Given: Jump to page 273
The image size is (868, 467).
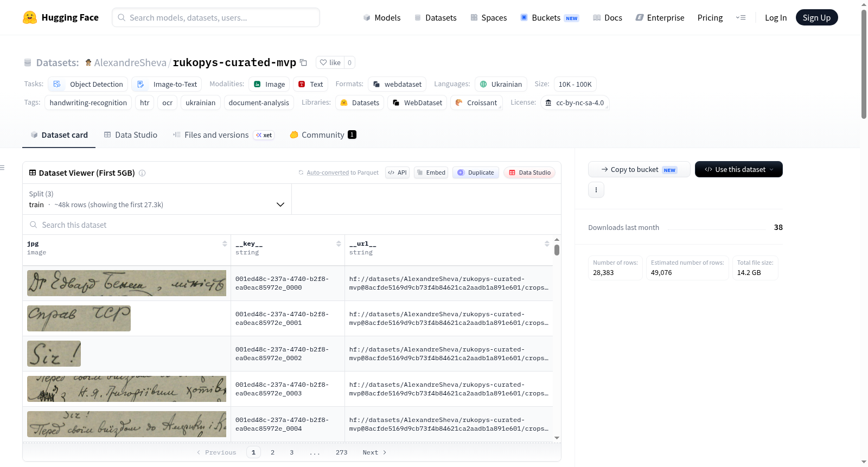Looking at the screenshot, I should click(x=341, y=452).
